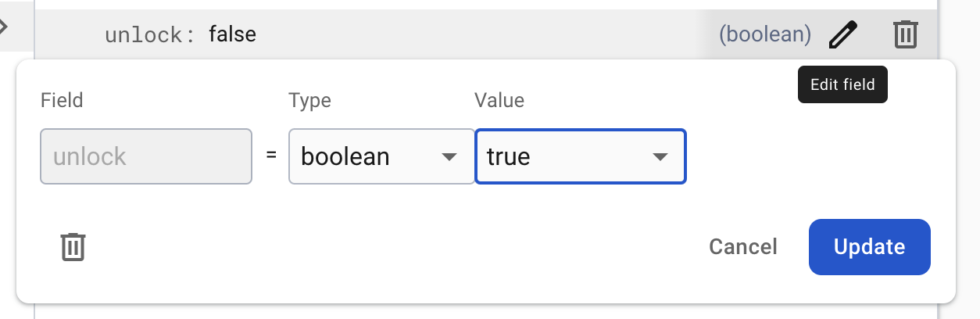Image resolution: width=980 pixels, height=319 pixels.
Task: Click the equals sign between Field and Type
Action: [x=271, y=156]
